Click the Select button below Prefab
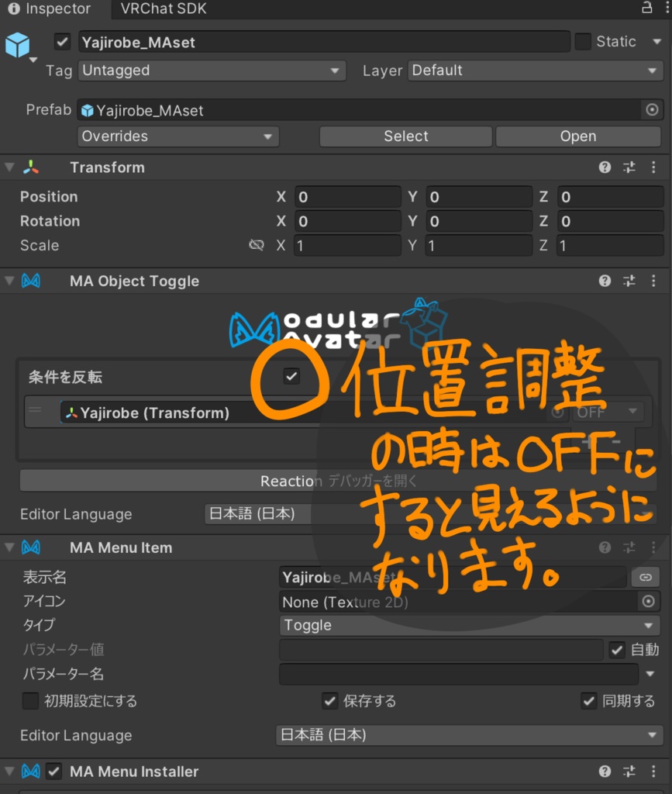 (405, 136)
